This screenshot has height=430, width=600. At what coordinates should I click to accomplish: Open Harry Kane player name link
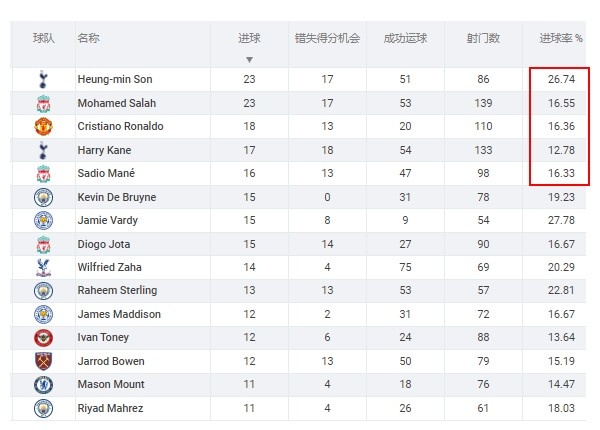[x=104, y=150]
